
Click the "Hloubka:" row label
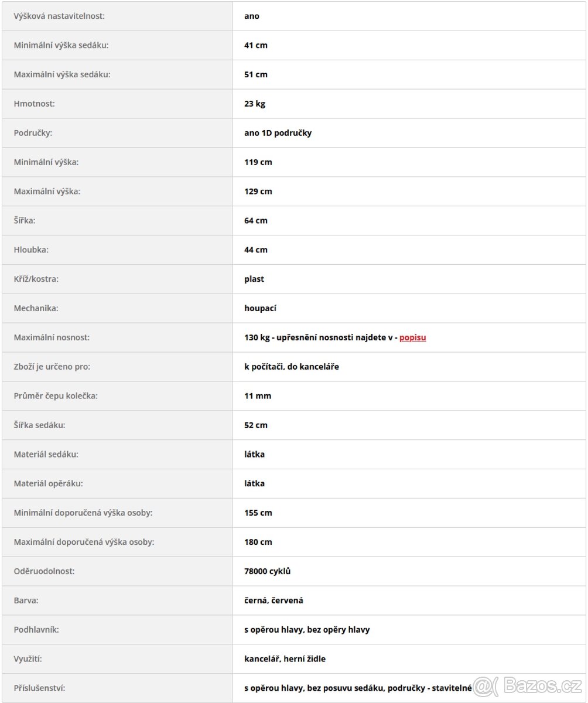pos(31,250)
